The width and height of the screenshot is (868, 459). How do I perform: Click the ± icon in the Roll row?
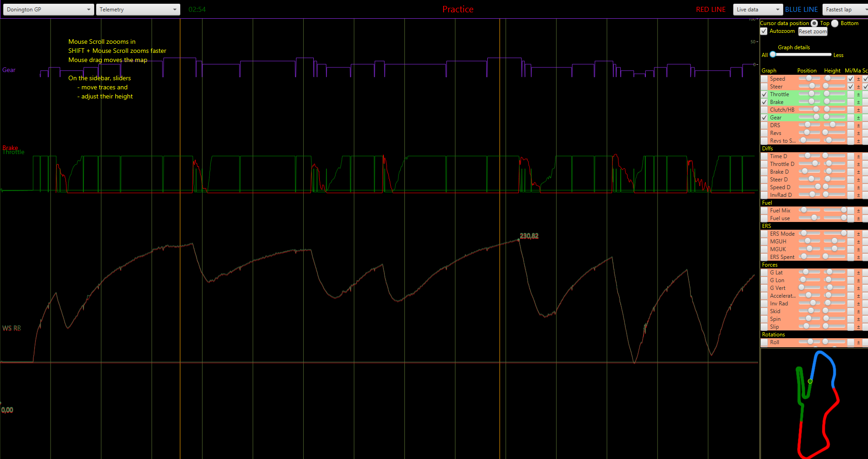point(858,342)
